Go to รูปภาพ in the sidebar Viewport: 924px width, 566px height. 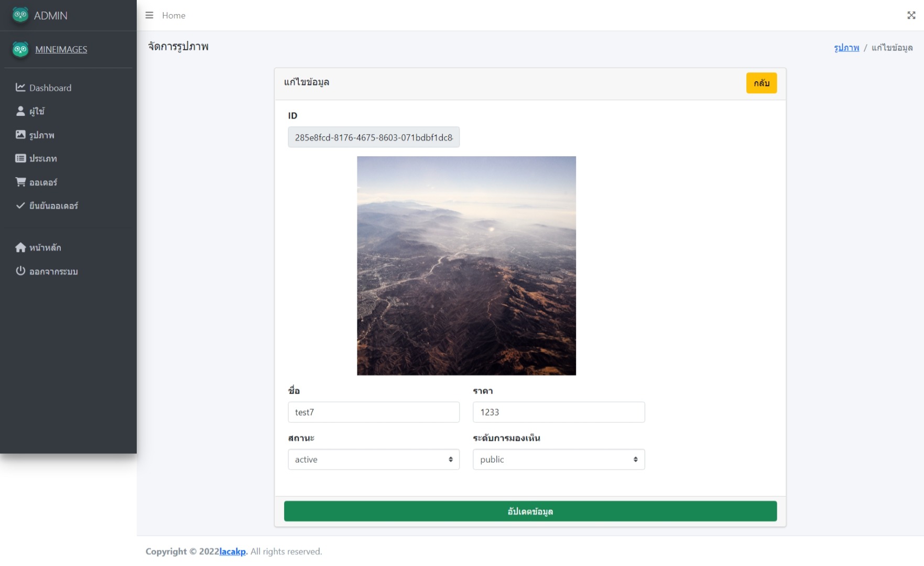(x=68, y=135)
